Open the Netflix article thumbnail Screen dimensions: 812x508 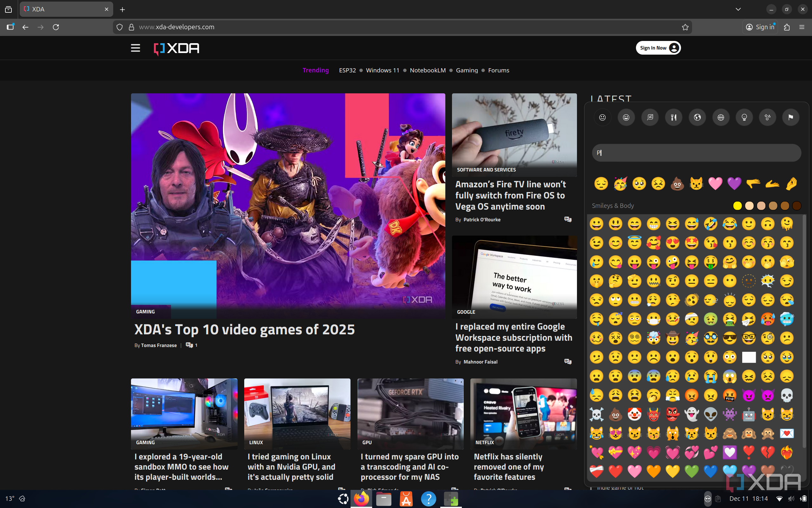coord(523,414)
